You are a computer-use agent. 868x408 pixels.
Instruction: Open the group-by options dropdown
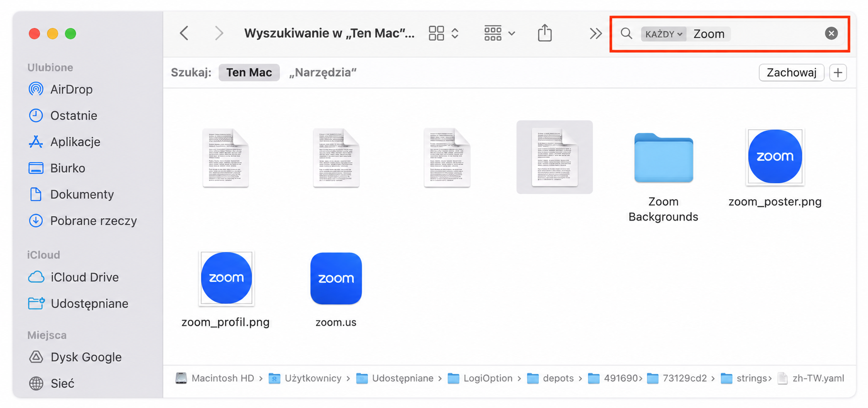(499, 33)
